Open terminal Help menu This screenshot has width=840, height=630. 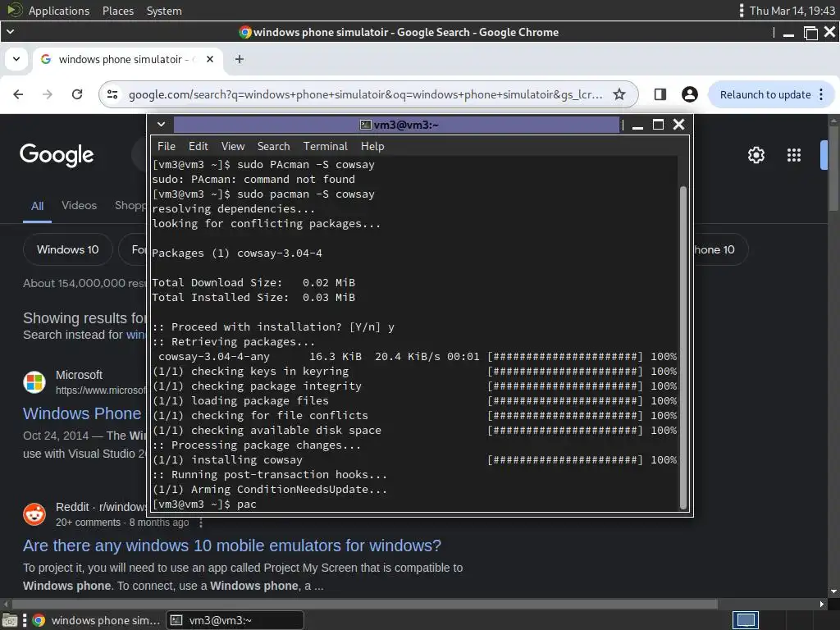click(372, 146)
